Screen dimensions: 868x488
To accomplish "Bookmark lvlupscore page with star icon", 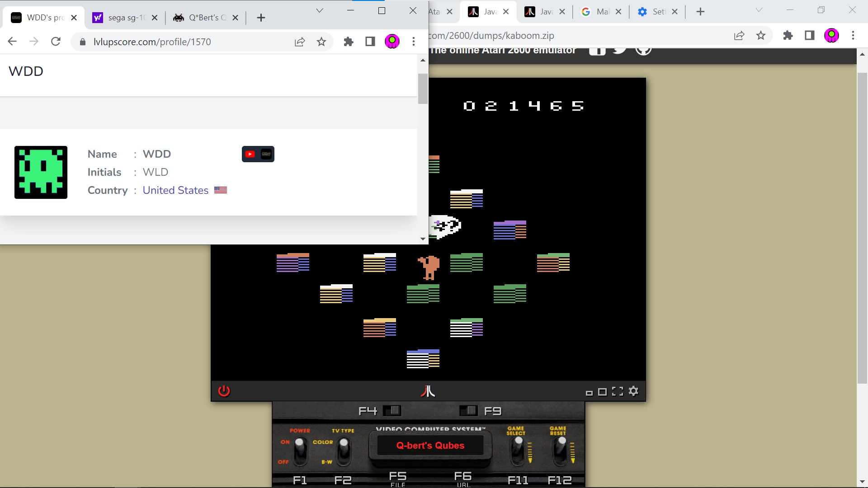I will click(x=321, y=42).
